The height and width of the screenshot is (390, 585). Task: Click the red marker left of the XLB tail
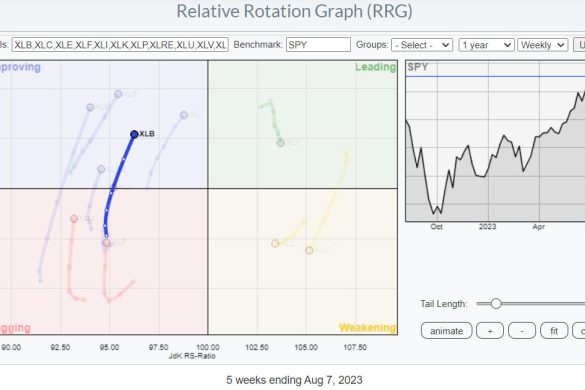coord(74,219)
